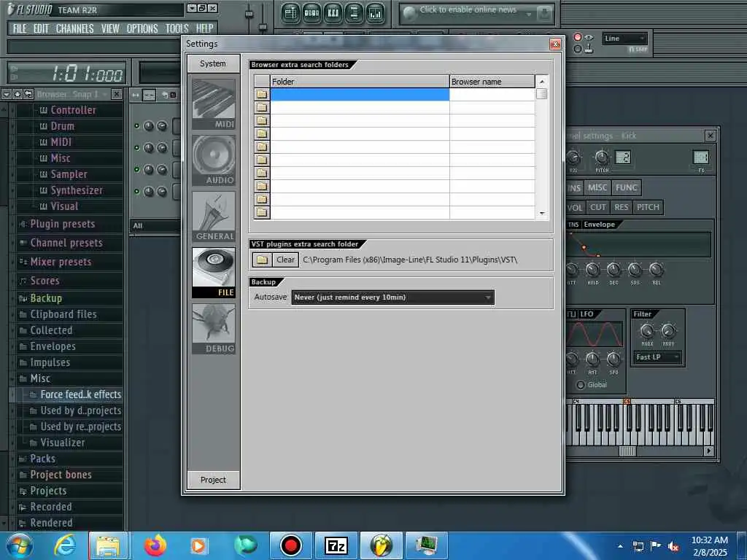Click the volume icon in system tray
This screenshot has height=560, width=747.
pyautogui.click(x=673, y=546)
